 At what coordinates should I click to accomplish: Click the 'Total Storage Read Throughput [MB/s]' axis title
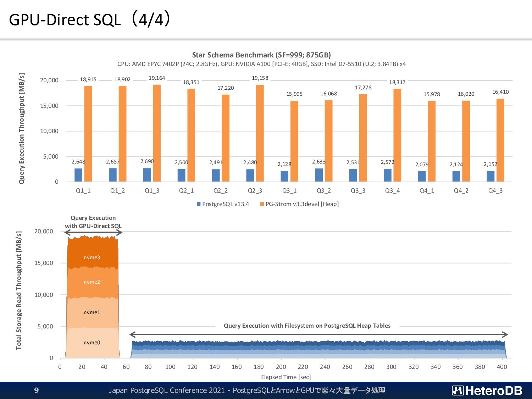(19, 290)
